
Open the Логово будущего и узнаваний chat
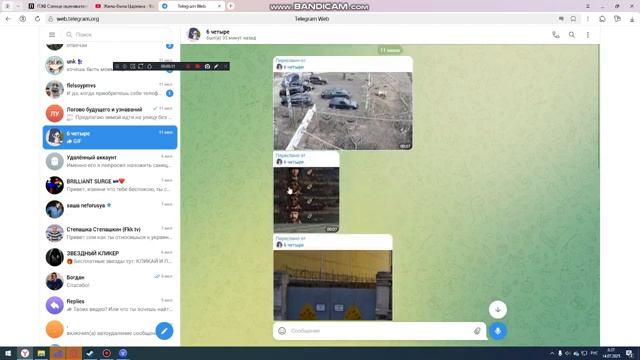[x=110, y=113]
